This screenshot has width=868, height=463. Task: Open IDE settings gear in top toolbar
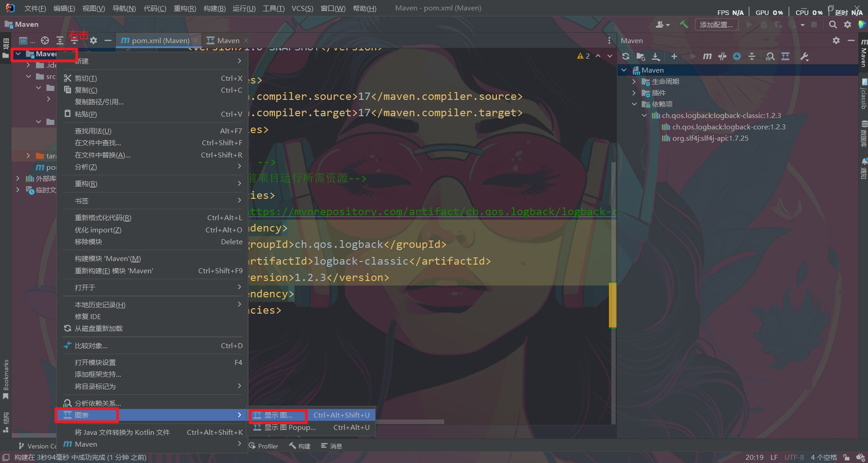point(848,25)
